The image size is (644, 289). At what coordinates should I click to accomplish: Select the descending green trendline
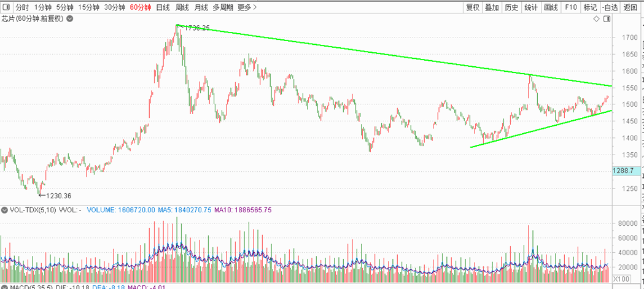394,56
